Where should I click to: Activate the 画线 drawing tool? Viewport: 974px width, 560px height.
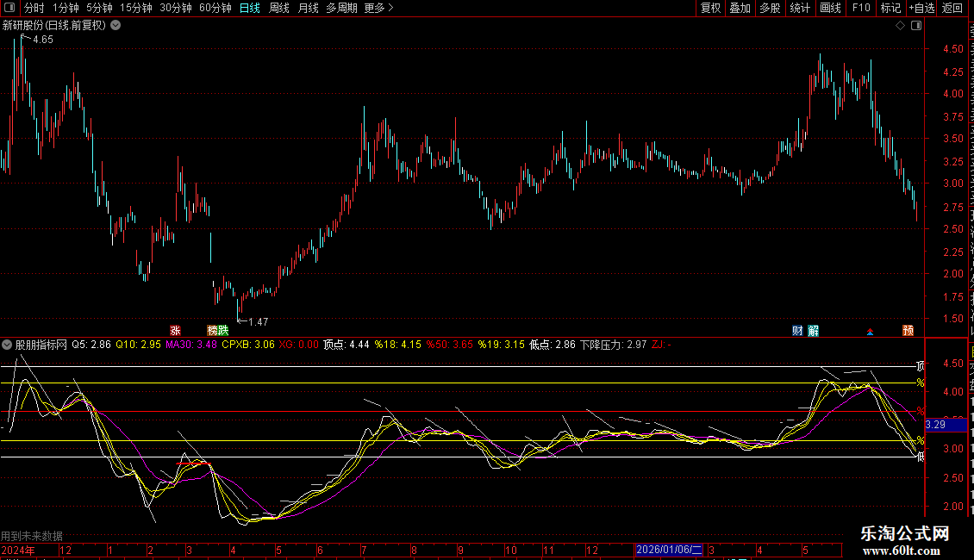pos(831,8)
